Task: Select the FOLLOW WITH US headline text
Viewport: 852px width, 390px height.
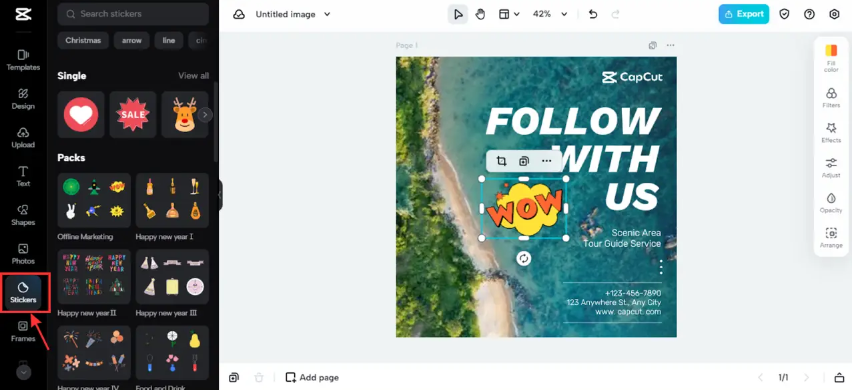Action: 574,158
